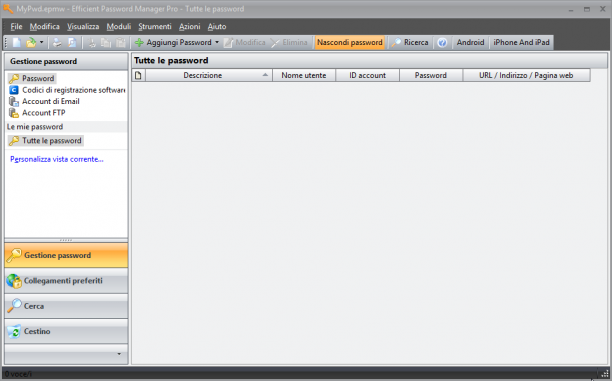Click the Modifica toolbar button

pyautogui.click(x=245, y=43)
